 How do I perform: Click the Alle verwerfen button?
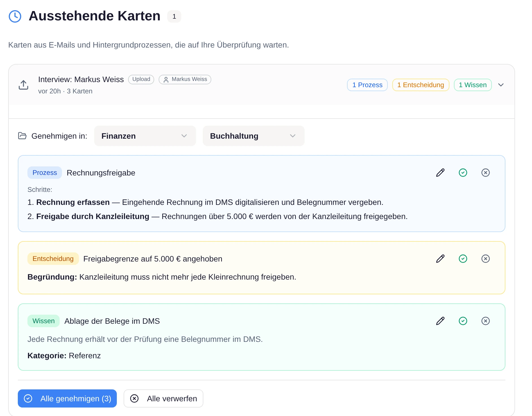coord(163,398)
